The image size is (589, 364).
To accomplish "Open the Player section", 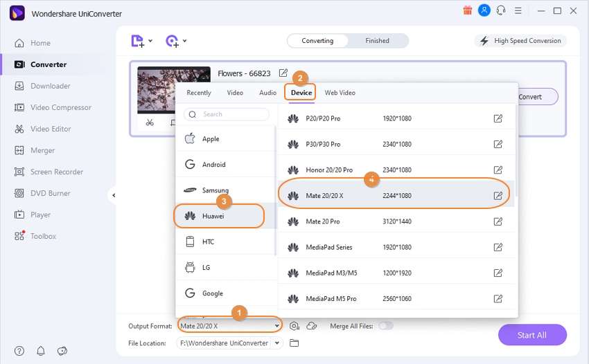I will (33, 215).
